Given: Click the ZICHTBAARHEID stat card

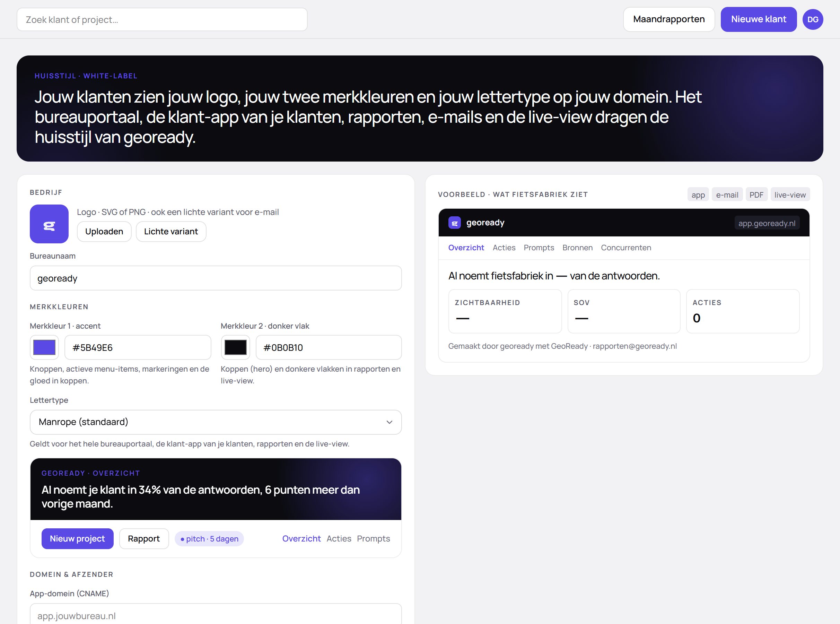Looking at the screenshot, I should pyautogui.click(x=505, y=311).
